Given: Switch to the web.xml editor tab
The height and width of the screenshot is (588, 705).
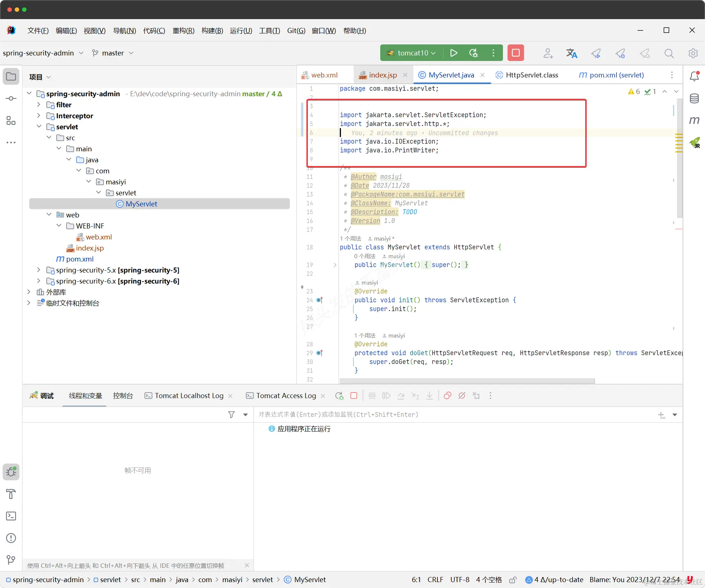Looking at the screenshot, I should click(324, 75).
